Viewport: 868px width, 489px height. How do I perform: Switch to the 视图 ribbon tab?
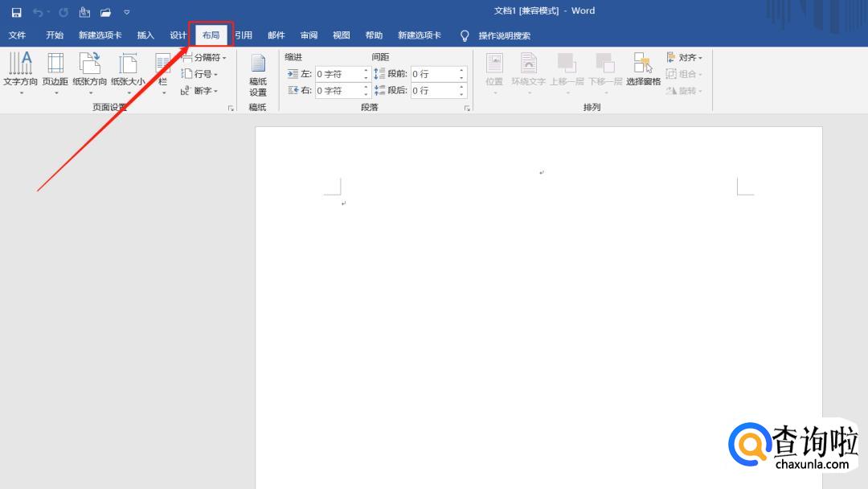click(x=342, y=35)
